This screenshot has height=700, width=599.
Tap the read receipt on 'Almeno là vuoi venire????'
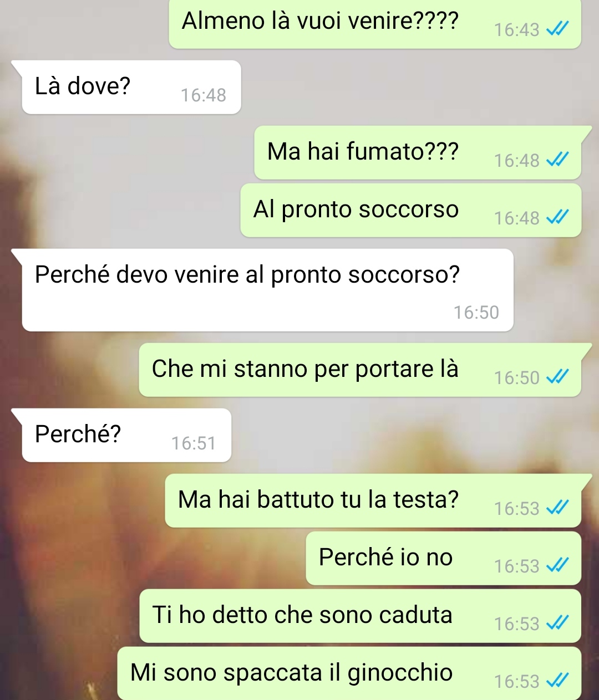[557, 29]
